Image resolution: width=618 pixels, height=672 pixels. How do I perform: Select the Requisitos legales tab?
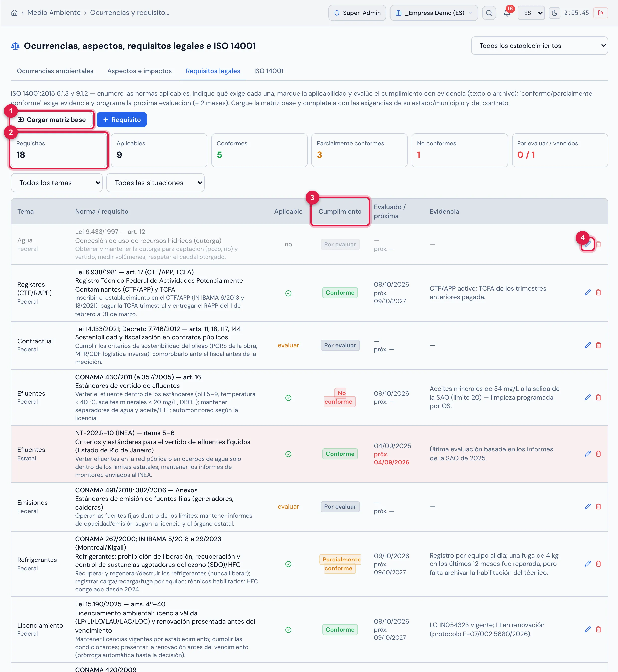point(213,71)
